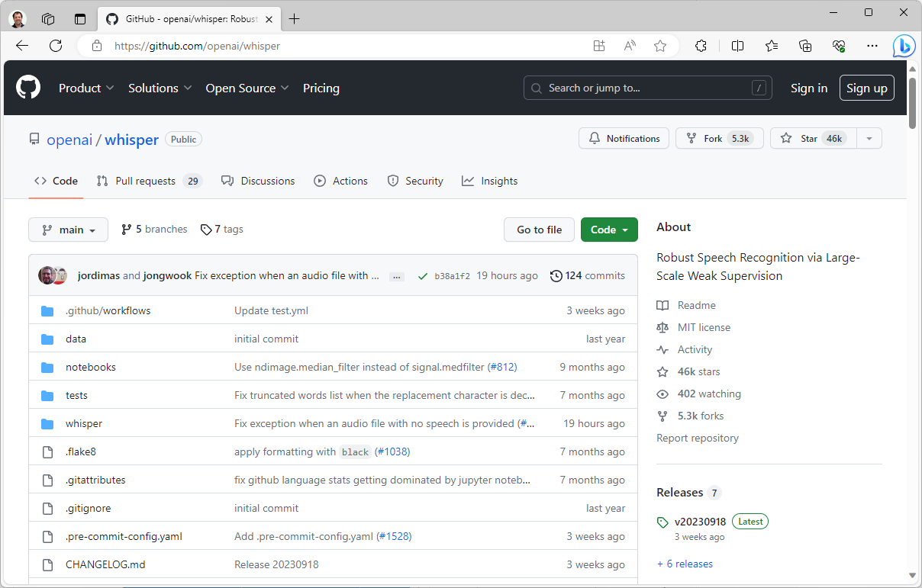The height and width of the screenshot is (588, 922).
Task: Open the main branch selector dropdown
Action: pos(69,230)
